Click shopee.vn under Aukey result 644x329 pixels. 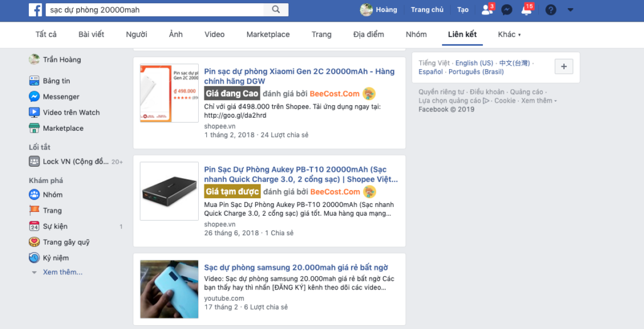[x=219, y=225]
